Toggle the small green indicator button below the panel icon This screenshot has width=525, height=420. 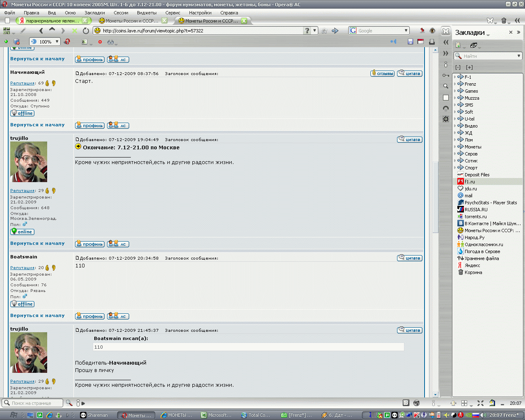point(6,41)
